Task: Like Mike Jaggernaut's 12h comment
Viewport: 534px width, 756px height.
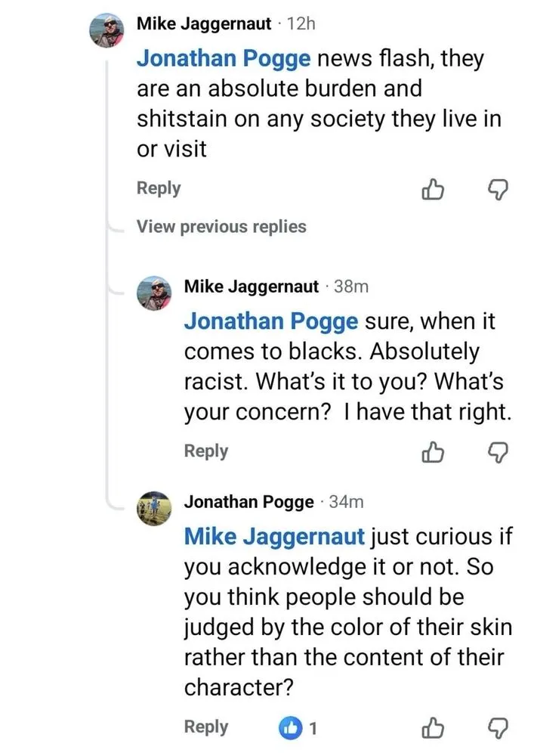Action: (432, 191)
